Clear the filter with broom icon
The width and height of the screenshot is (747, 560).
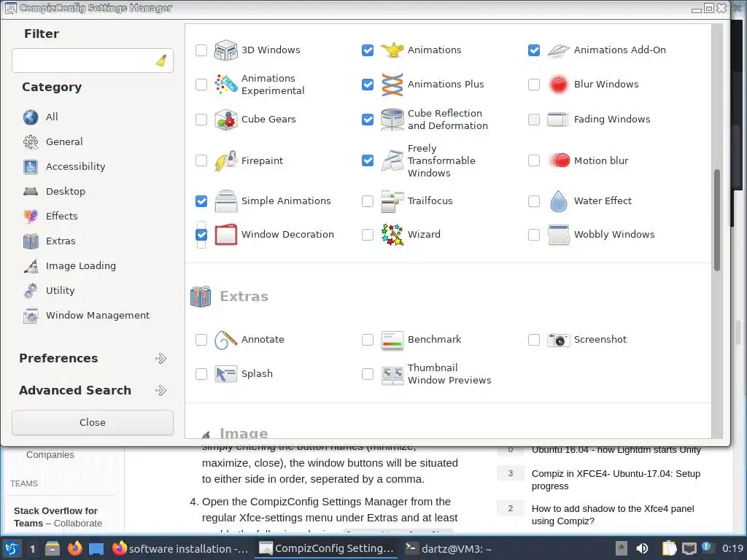(161, 61)
